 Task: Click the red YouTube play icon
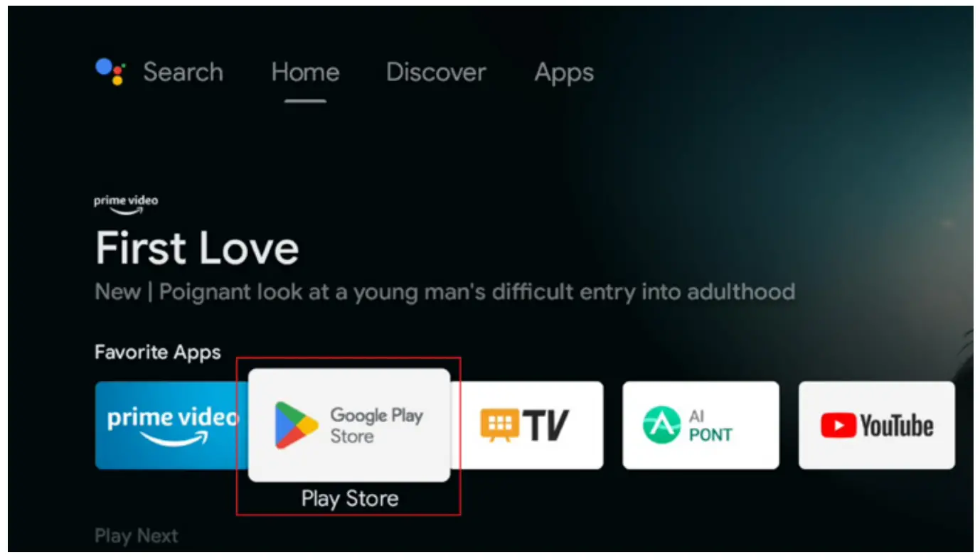click(x=838, y=426)
